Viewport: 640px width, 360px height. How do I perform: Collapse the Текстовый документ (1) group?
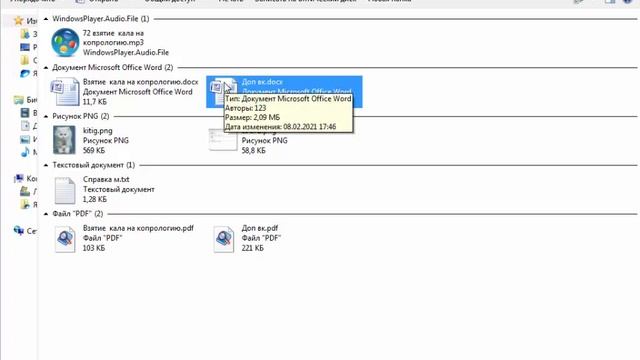(46, 165)
